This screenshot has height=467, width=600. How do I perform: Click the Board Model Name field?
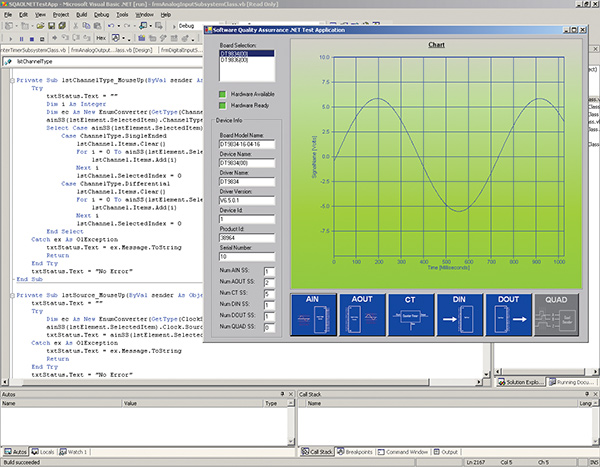coord(247,144)
